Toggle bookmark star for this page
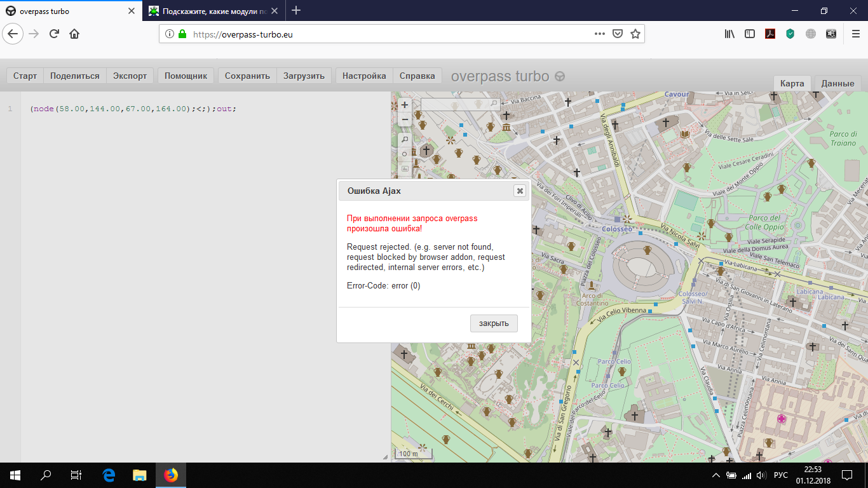 pos(635,34)
